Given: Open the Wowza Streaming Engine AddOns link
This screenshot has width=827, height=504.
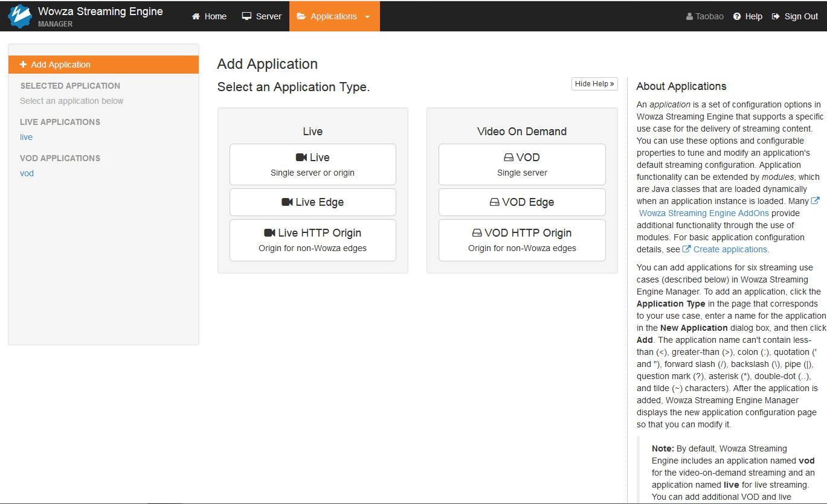Looking at the screenshot, I should click(704, 213).
